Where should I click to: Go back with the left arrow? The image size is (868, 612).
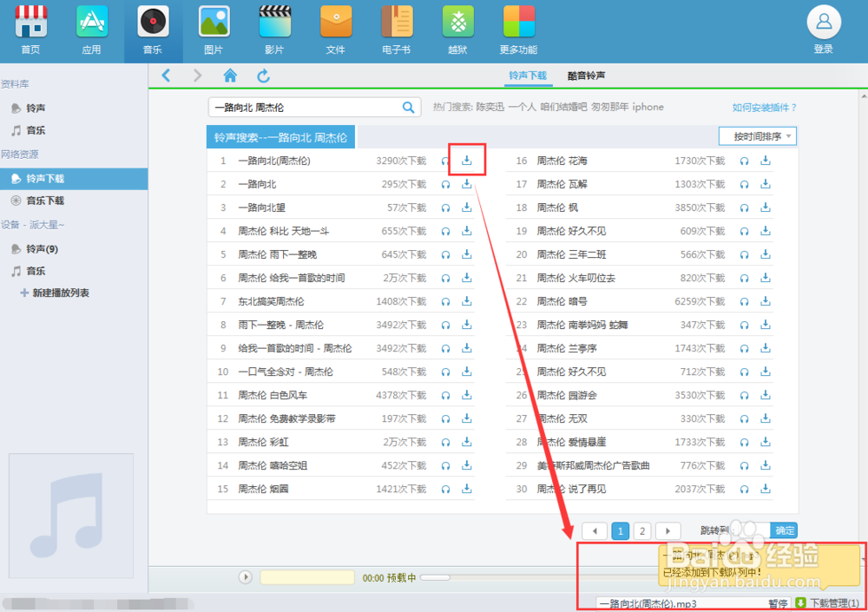(x=166, y=76)
